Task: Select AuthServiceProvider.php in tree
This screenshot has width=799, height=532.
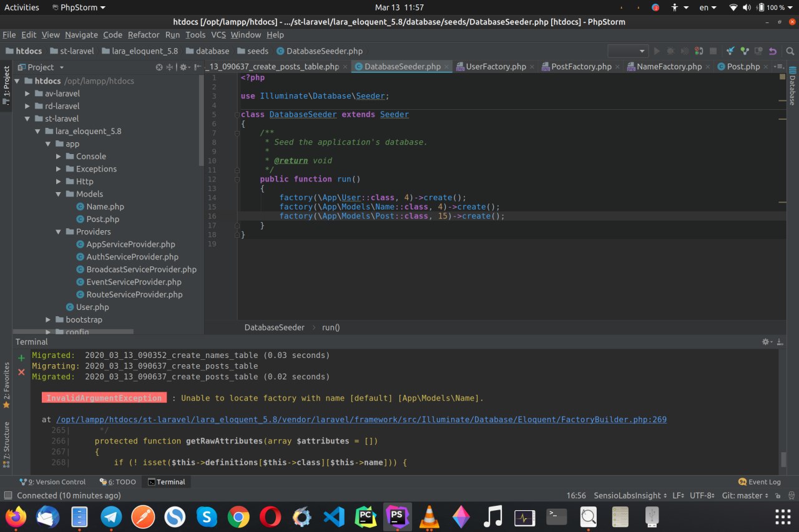Action: (127, 256)
